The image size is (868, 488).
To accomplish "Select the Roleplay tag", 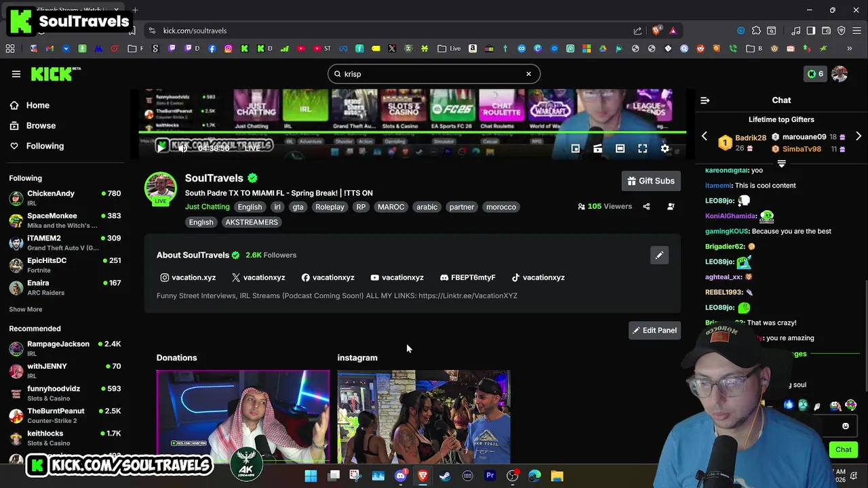I will [330, 207].
